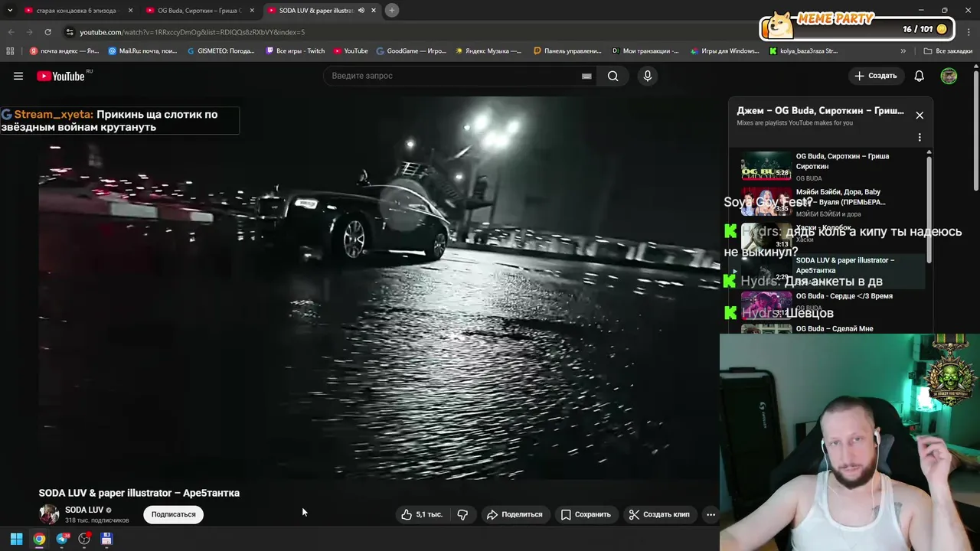The image size is (980, 551).
Task: Open a new browser tab with plus
Action: [x=391, y=11]
